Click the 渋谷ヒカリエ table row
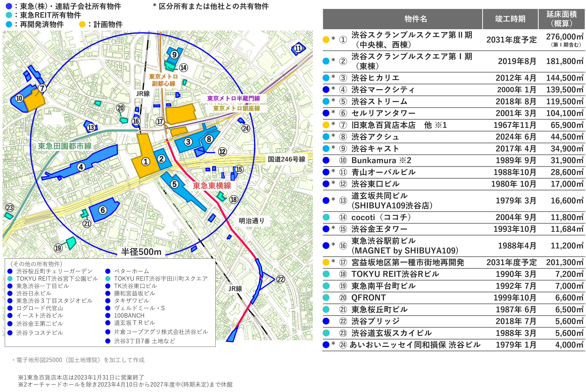 coord(375,78)
